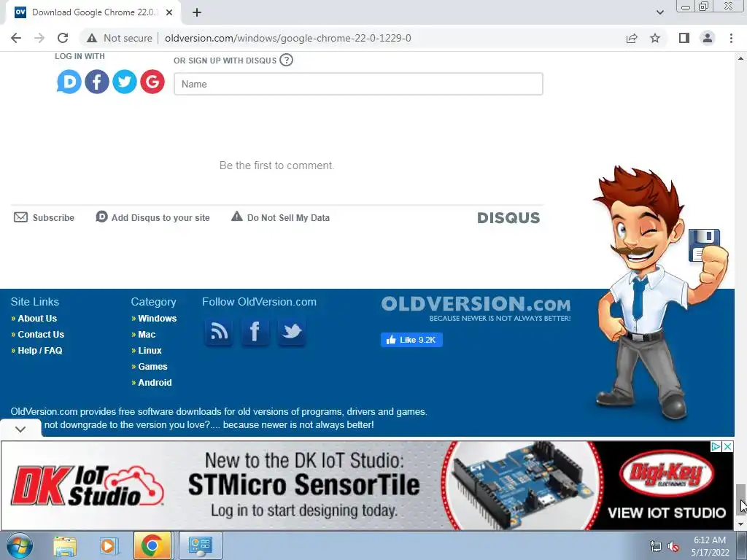
Task: Open the OldVersion RSS feed icon
Action: (219, 332)
